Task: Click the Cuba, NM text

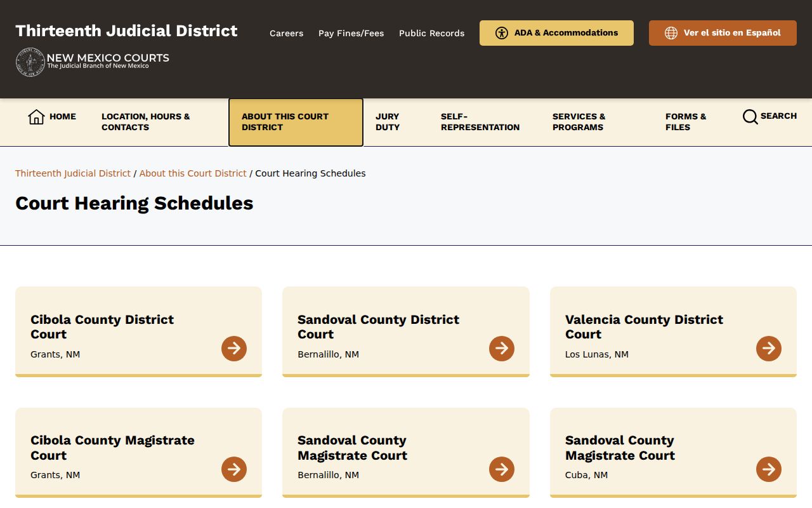Action: click(586, 475)
